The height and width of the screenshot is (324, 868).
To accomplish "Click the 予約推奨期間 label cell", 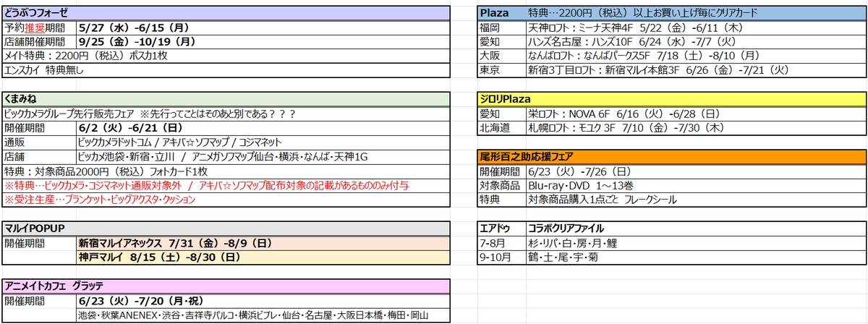I will click(39, 27).
